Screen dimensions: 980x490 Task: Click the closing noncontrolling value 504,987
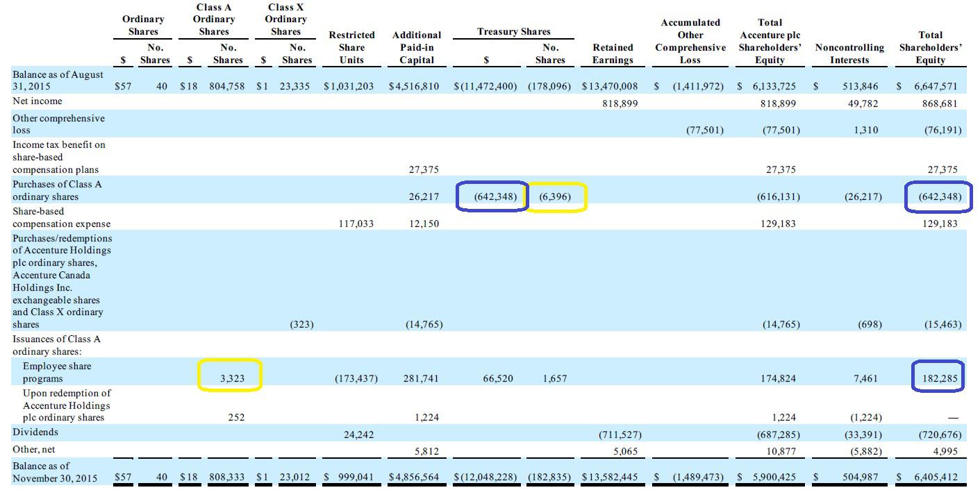(860, 478)
